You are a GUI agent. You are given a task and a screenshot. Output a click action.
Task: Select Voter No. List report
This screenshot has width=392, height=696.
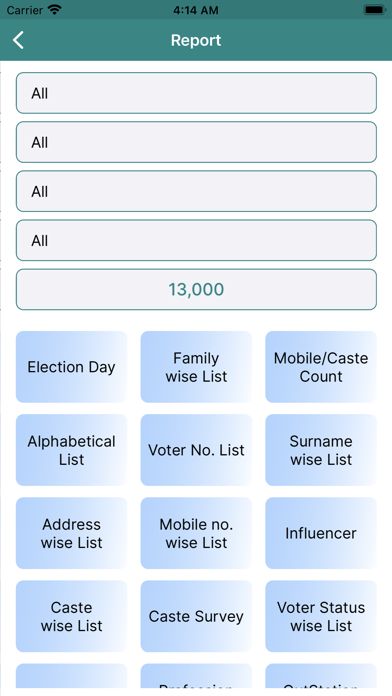196,450
